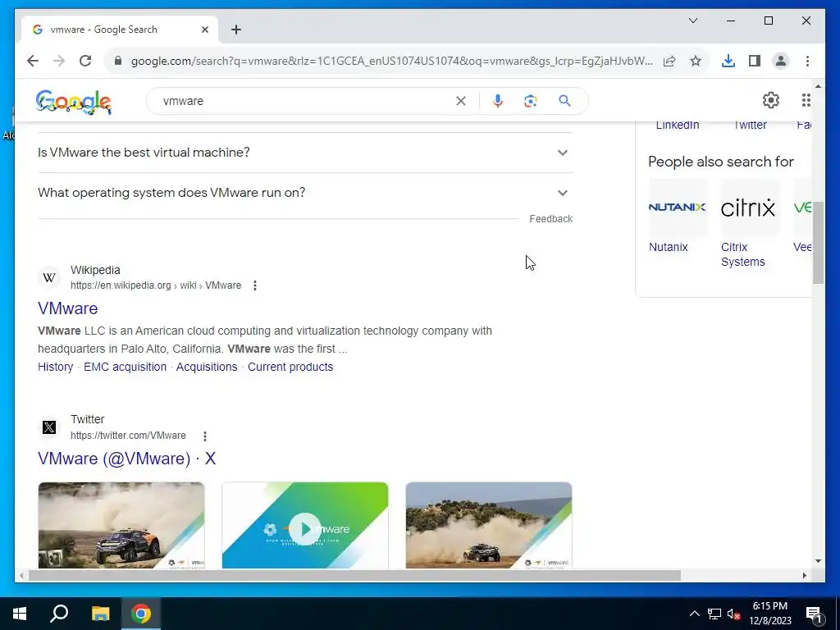The image size is (840, 630).
Task: Open File Explorer from the taskbar
Action: pos(100,614)
